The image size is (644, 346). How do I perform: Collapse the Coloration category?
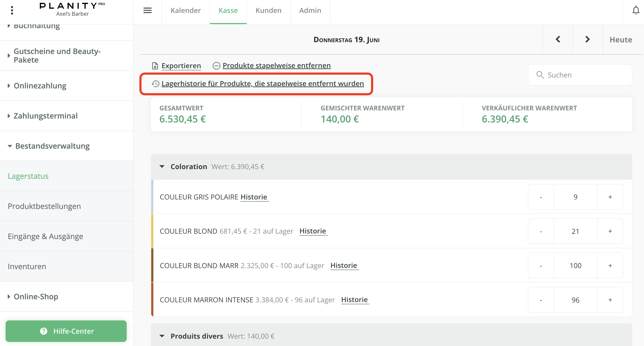[x=162, y=167]
